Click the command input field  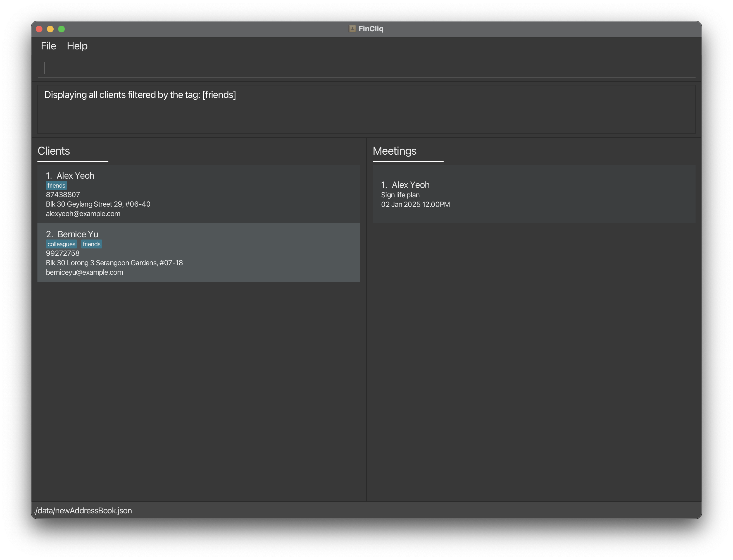(366, 68)
